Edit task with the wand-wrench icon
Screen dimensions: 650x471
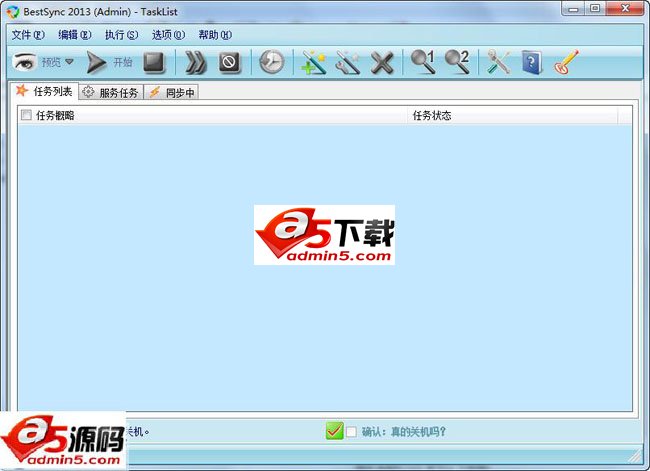(347, 63)
